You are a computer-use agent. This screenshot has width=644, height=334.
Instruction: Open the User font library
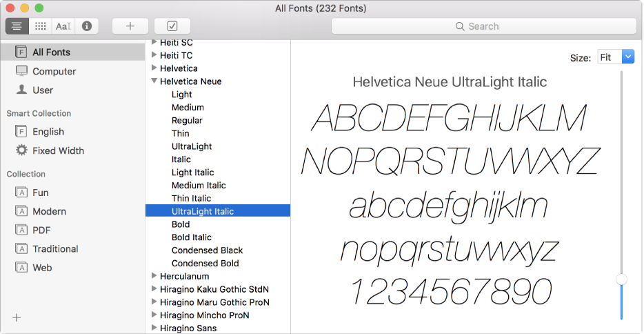point(43,90)
